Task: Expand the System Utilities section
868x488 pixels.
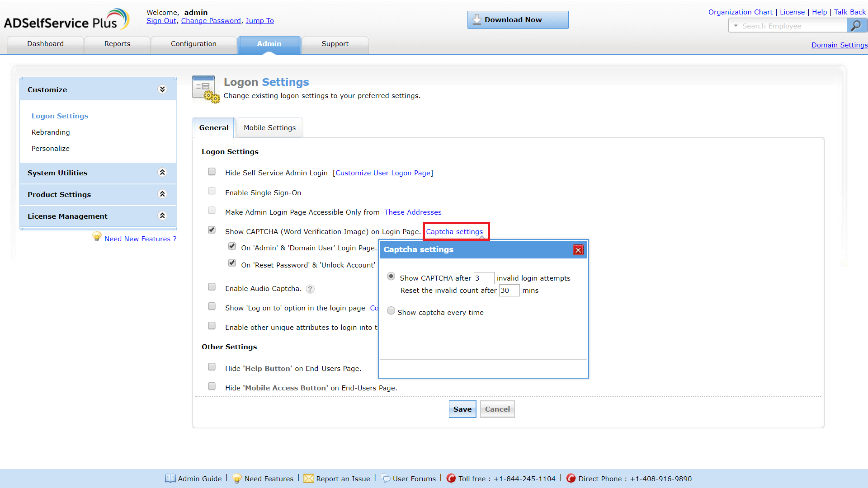Action: tap(162, 173)
